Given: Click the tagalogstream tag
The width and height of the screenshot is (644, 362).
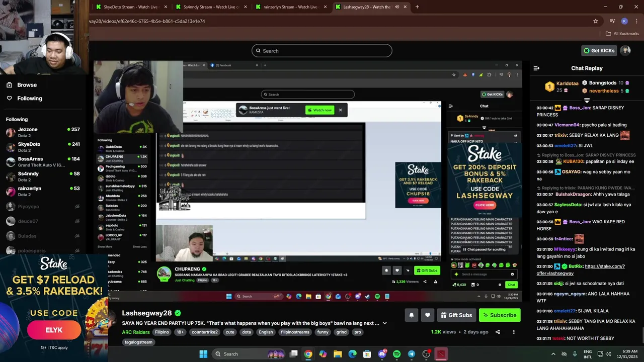Looking at the screenshot, I should [138, 342].
